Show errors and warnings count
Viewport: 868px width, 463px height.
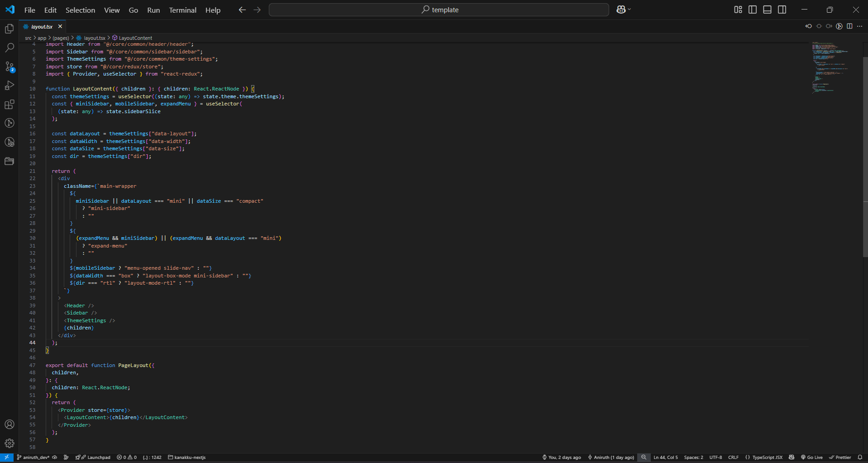pyautogui.click(x=127, y=457)
